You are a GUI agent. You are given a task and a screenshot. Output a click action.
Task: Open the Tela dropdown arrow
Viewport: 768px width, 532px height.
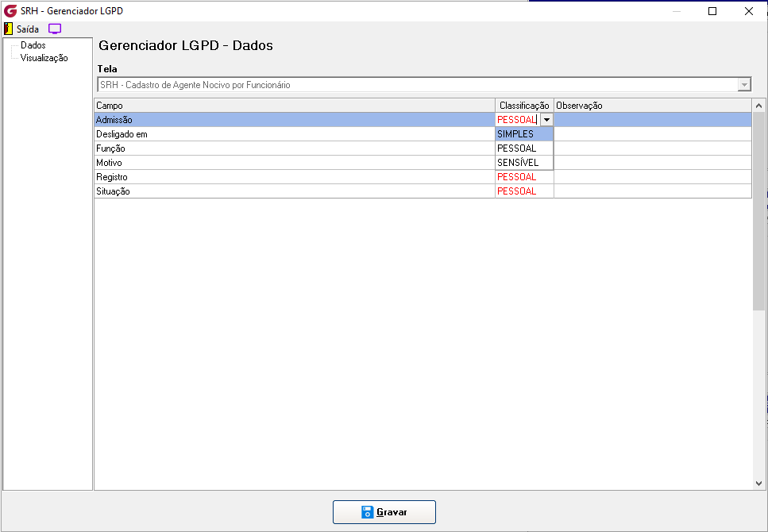pyautogui.click(x=744, y=85)
